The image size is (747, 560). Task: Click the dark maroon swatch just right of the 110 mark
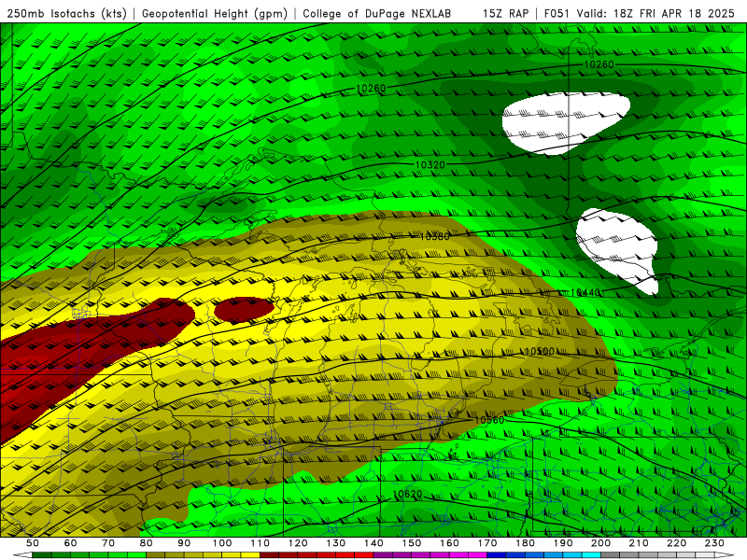269,555
